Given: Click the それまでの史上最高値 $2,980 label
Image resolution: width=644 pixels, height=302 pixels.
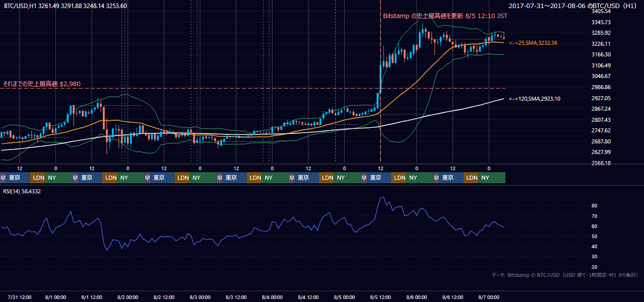Looking at the screenshot, I should tap(41, 84).
